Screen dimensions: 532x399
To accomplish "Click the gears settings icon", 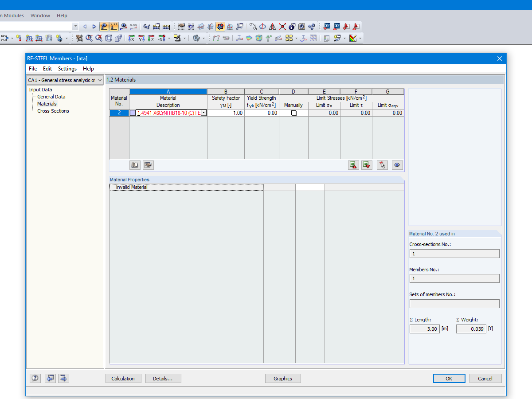I will pyautogui.click(x=312, y=27).
